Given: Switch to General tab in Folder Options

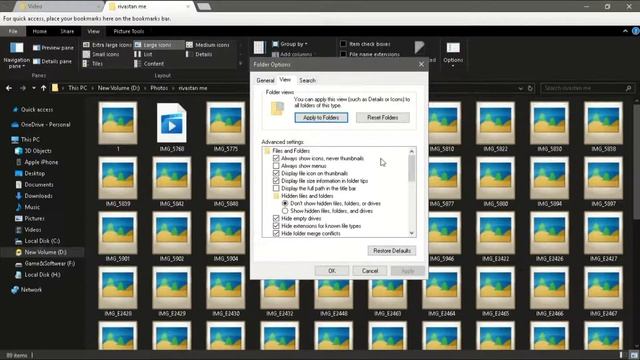Looking at the screenshot, I should pos(265,80).
